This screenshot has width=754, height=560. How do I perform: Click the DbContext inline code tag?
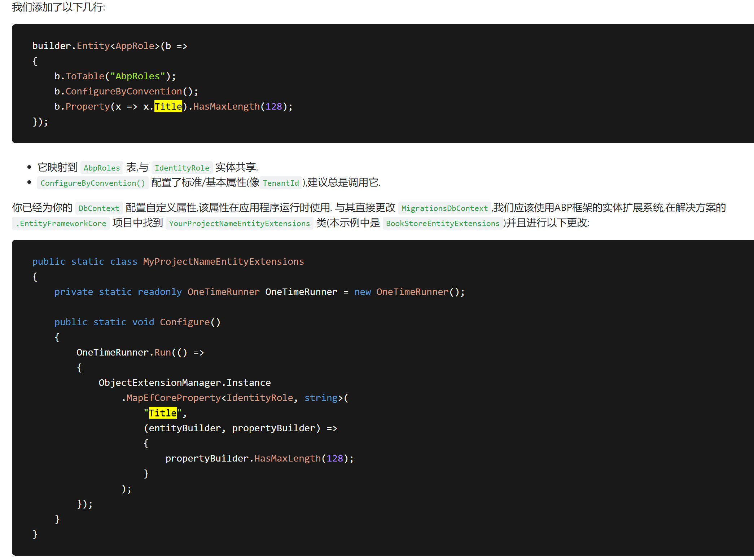coord(99,208)
